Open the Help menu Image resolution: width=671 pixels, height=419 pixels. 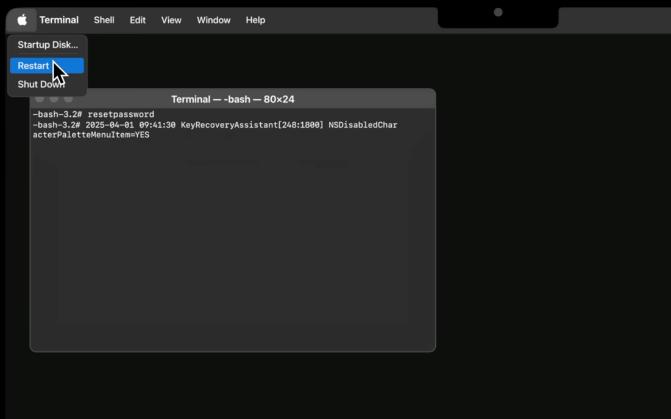pos(255,20)
